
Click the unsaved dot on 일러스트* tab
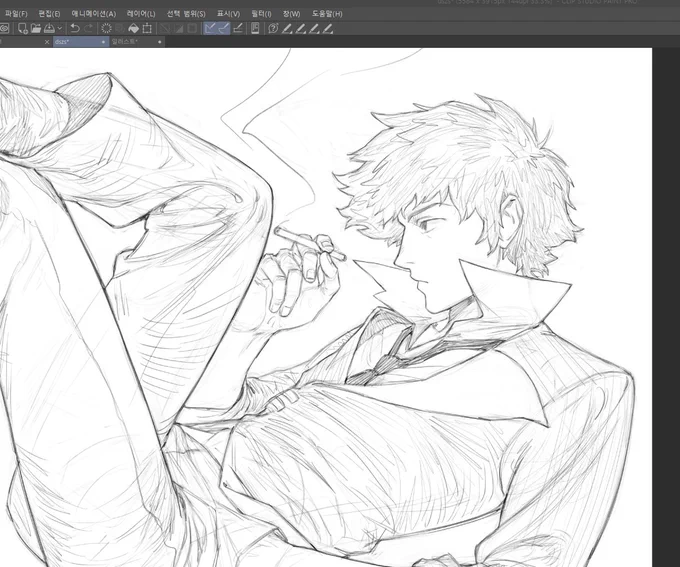160,42
